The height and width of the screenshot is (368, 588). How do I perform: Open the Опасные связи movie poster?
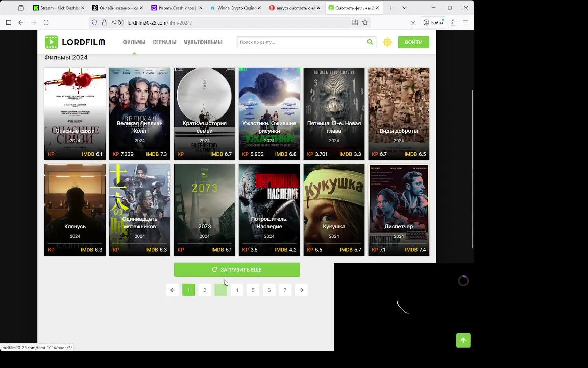75,114
